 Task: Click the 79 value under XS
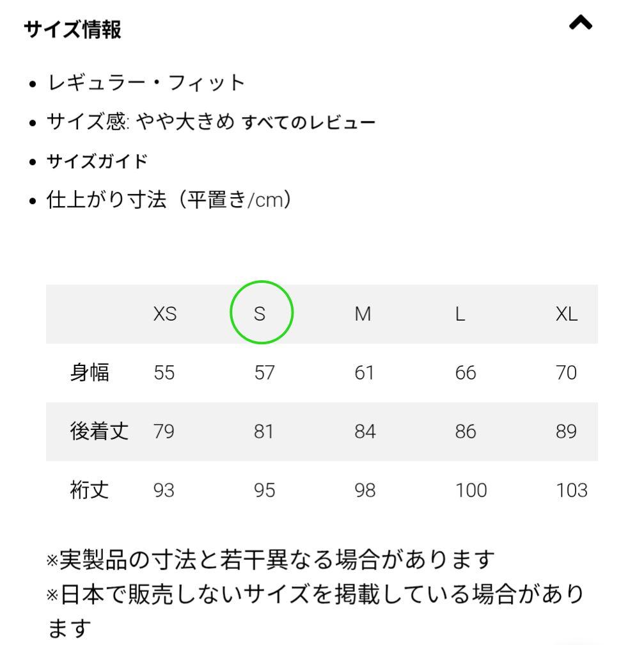click(164, 431)
